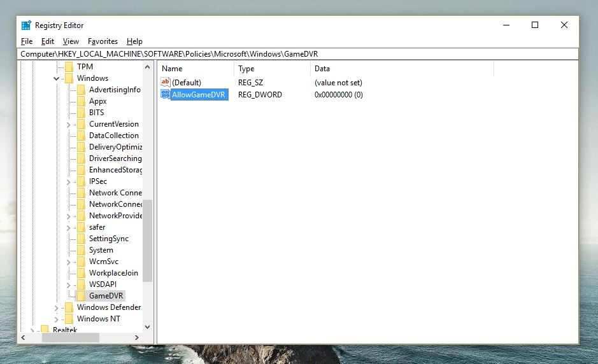Select the AllowGameDVR value name
The height and width of the screenshot is (364, 598).
pos(198,95)
